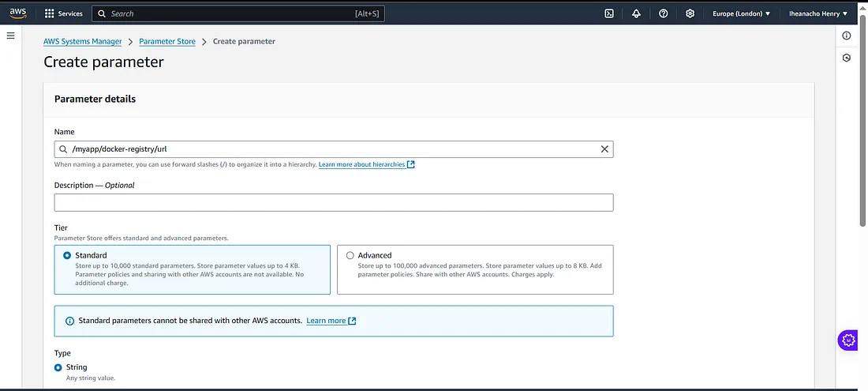Select the Standard tier radio button
Image resolution: width=868 pixels, height=391 pixels.
coord(67,255)
